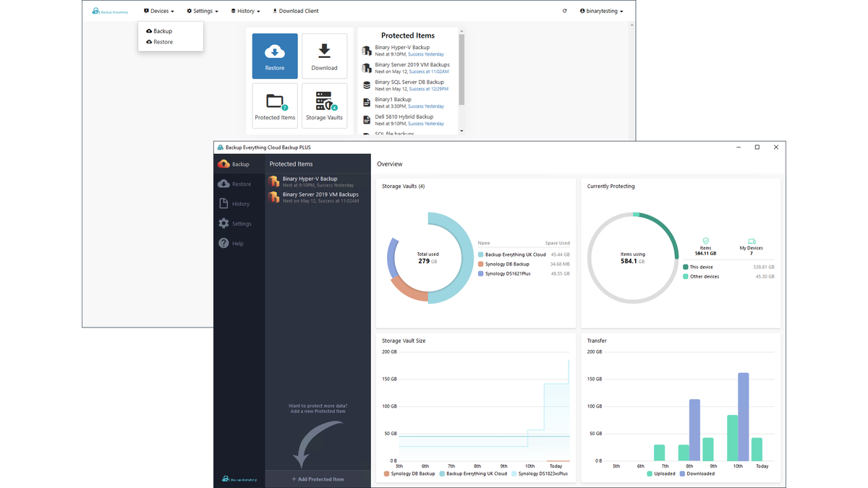Choose Backup in the dropdown menu

tap(162, 31)
